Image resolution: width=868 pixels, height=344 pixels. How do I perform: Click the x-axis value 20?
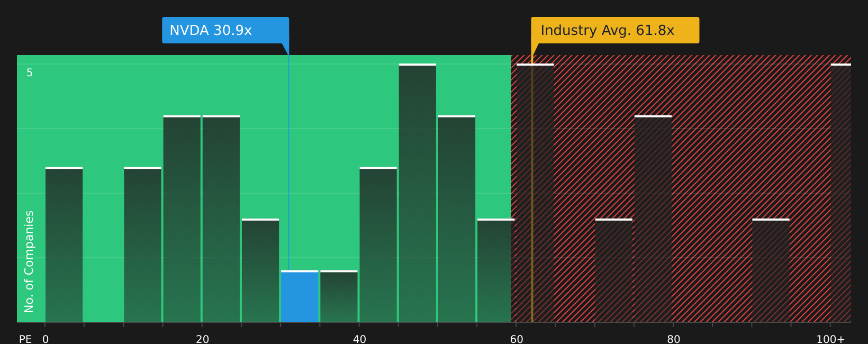point(203,339)
